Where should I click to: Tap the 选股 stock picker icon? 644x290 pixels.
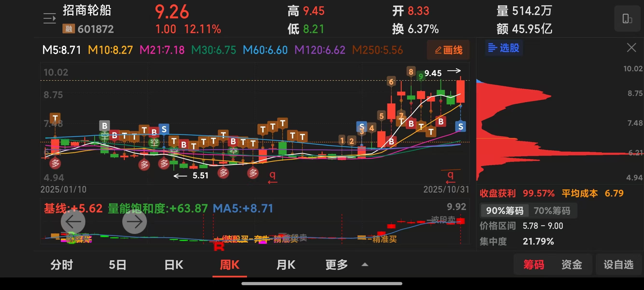[x=504, y=48]
